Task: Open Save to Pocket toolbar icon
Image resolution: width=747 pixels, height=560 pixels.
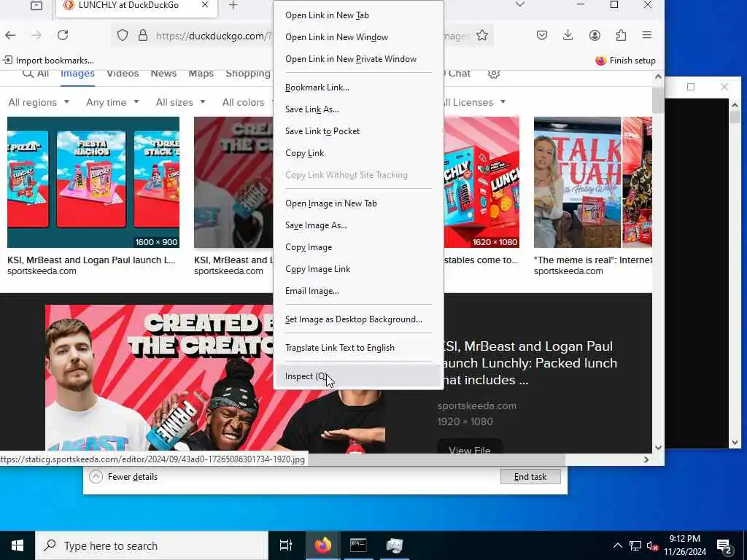Action: click(x=542, y=35)
